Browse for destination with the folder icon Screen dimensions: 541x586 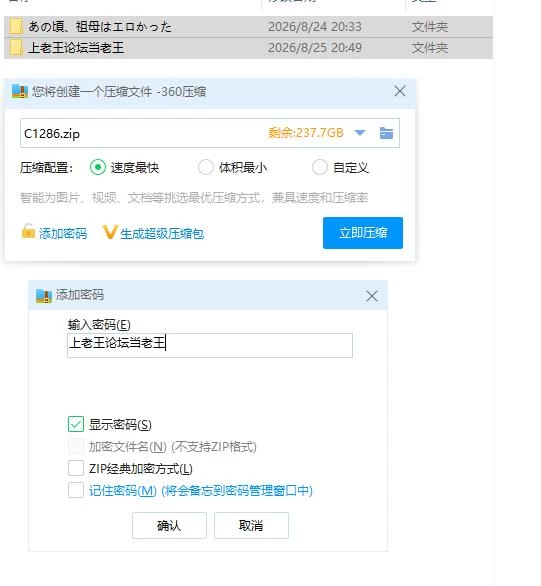(386, 133)
